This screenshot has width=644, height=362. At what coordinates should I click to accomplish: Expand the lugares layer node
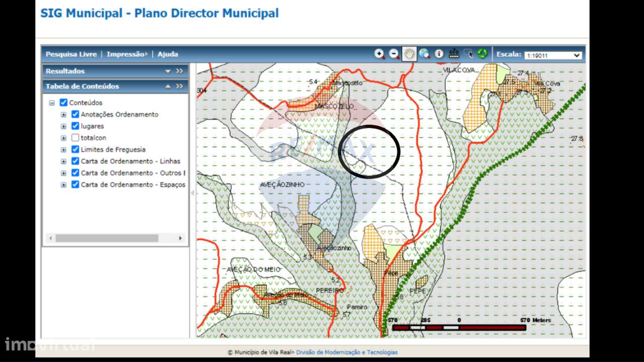[63, 126]
